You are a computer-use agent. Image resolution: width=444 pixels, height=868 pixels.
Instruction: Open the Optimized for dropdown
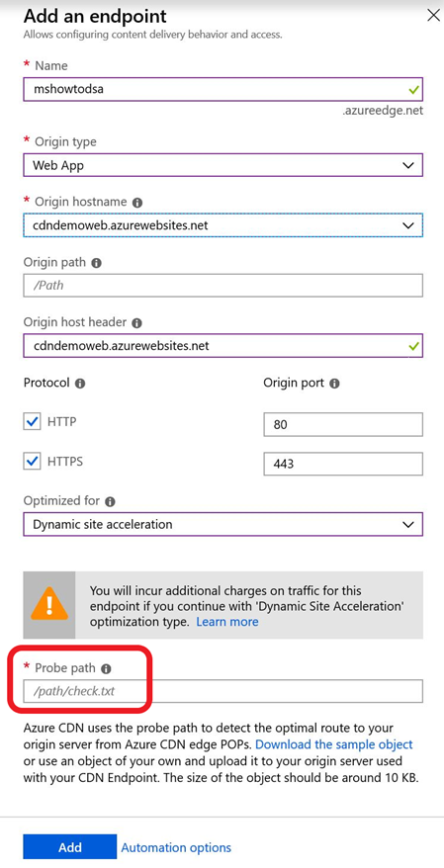point(223,524)
